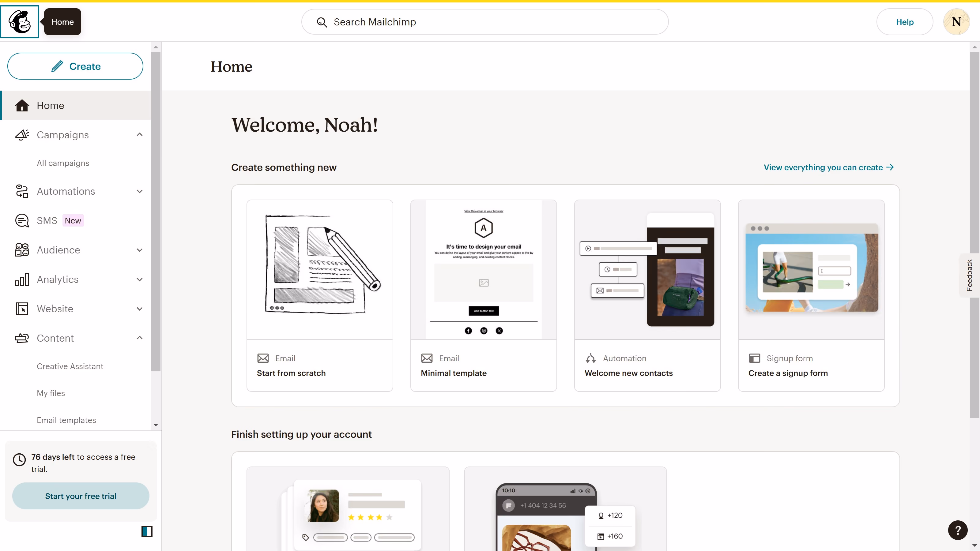Toggle the sidebar collapse icon
The image size is (980, 551).
[147, 531]
